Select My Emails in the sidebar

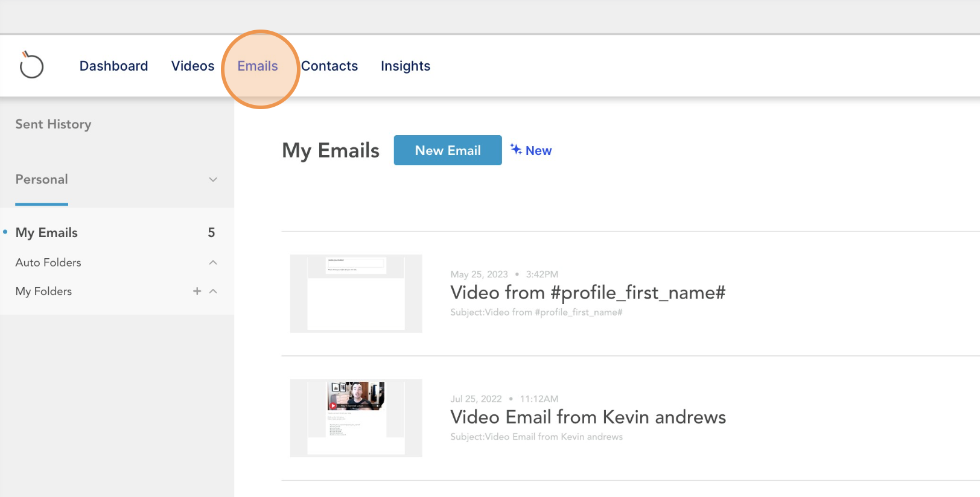[x=46, y=233]
